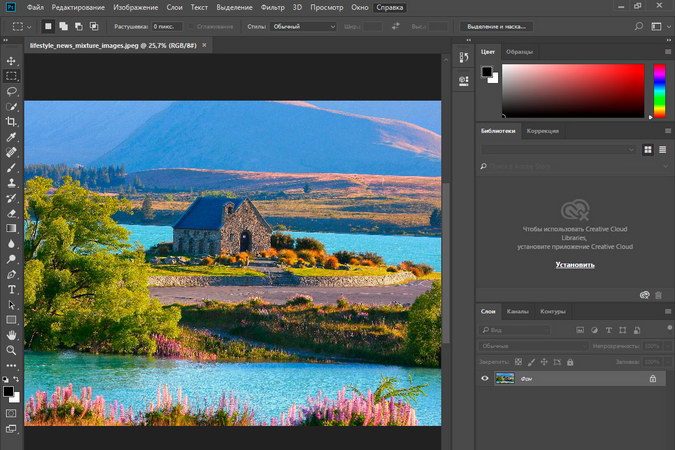Open the Properties panel icon
The height and width of the screenshot is (450, 675).
point(464,81)
